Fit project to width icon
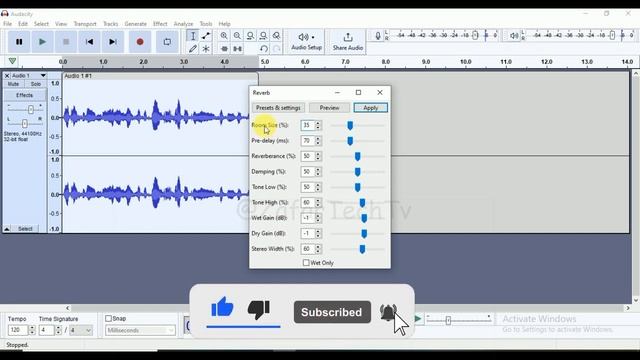Image resolution: width=640 pixels, height=360 pixels. [263, 36]
